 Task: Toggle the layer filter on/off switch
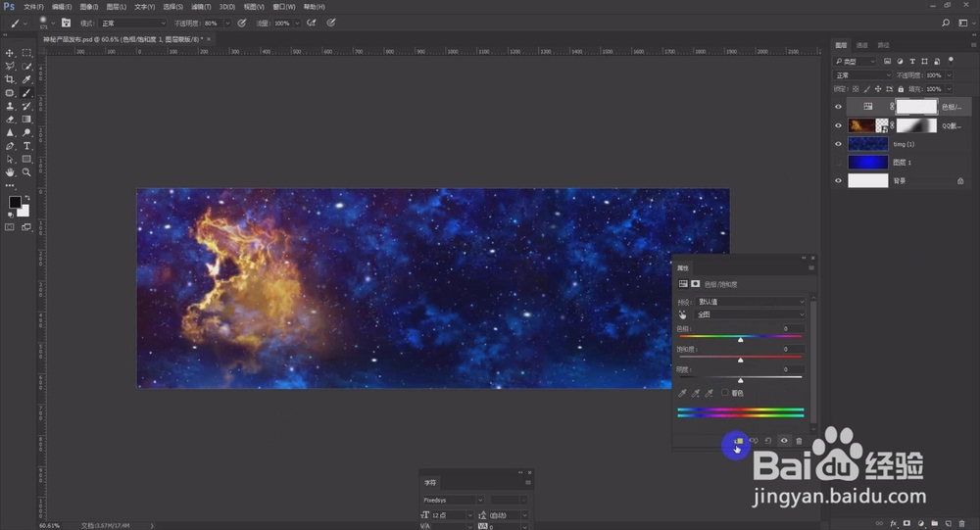(951, 61)
